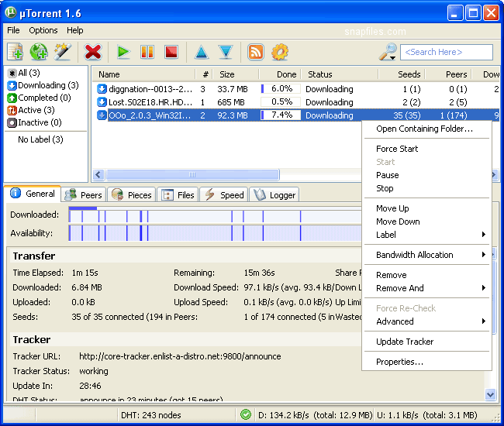Expand the Label submenu in context menu
The image size is (504, 426).
click(430, 235)
